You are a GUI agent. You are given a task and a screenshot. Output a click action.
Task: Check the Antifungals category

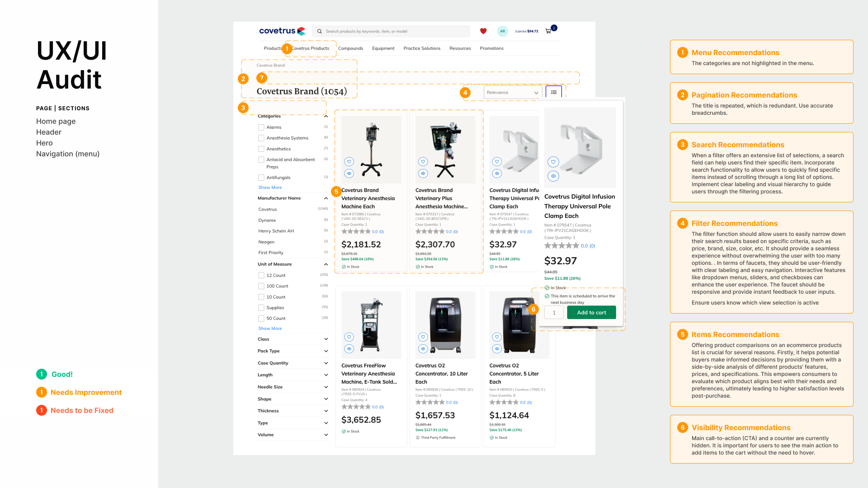click(261, 178)
